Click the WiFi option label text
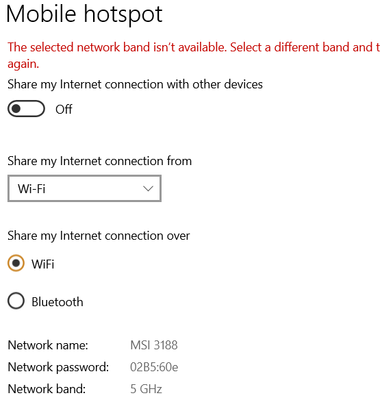This screenshot has height=400, width=380. pos(43,264)
